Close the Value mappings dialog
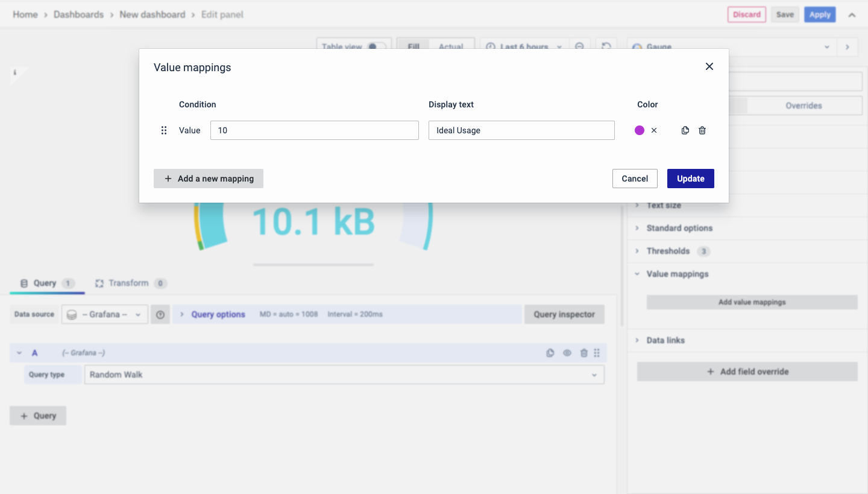The width and height of the screenshot is (868, 494). tap(709, 66)
